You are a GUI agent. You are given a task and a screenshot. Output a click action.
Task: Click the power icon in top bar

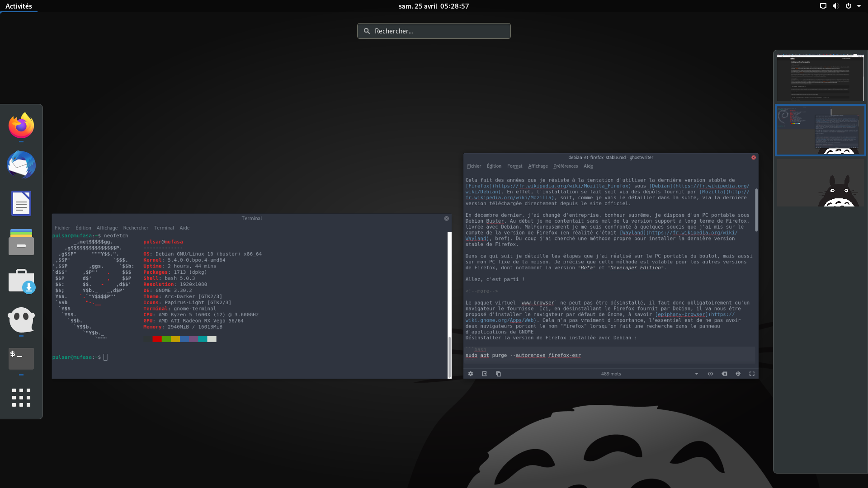[x=849, y=6]
